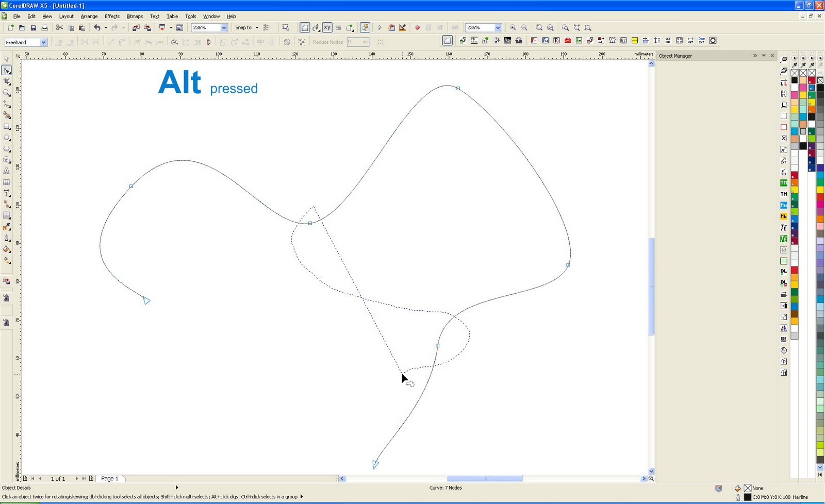
Task: Open the Freehand selection mode dropdown
Action: 44,42
